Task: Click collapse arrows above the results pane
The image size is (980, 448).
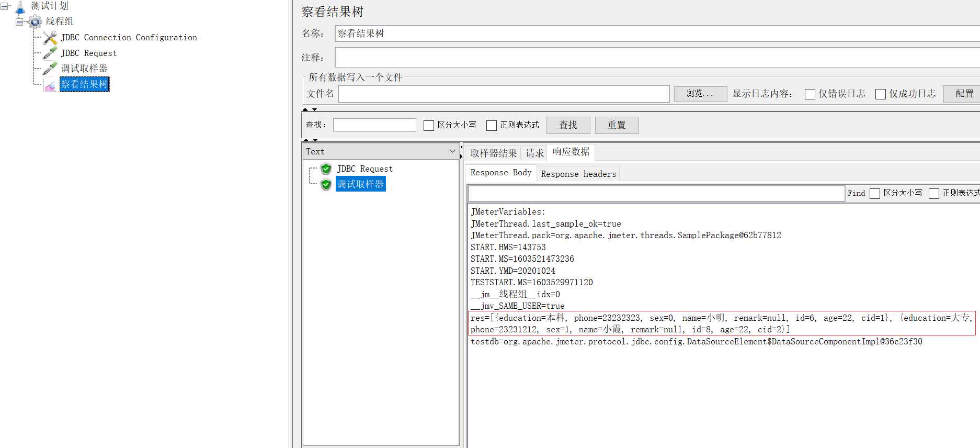Action: (x=310, y=140)
